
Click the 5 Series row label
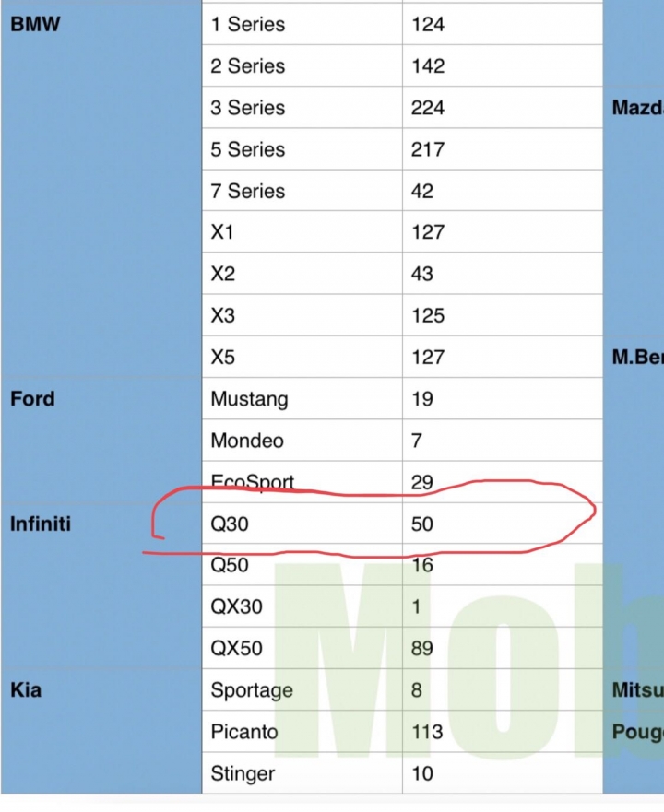(x=248, y=149)
